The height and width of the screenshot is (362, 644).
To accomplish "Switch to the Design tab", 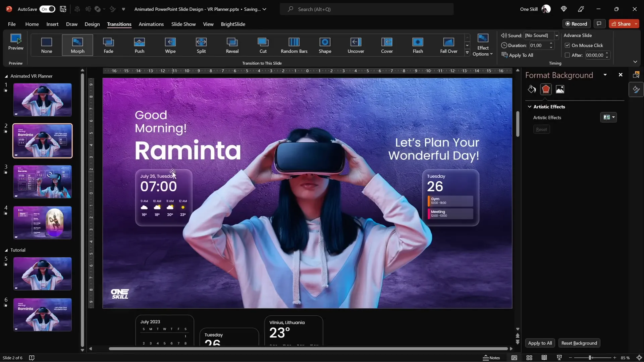I will [x=92, y=24].
